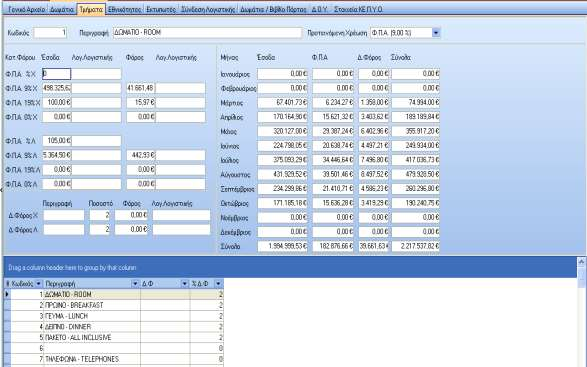Viewport: 587px width, 367px height.
Task: Click the Έσοδα field showing 100,00 €
Action: [56, 103]
